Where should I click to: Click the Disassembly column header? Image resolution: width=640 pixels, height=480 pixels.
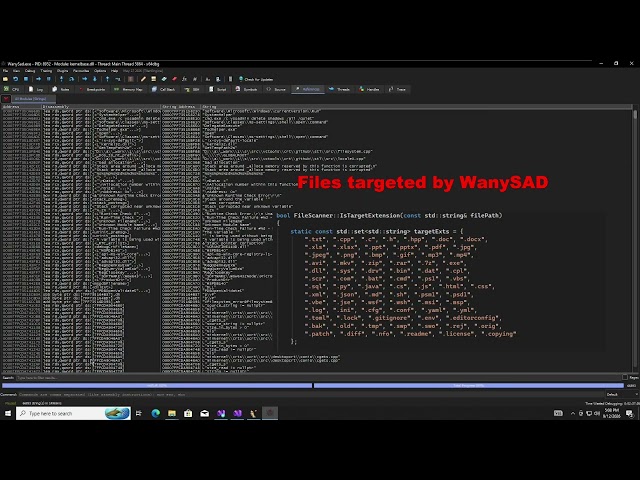point(101,107)
